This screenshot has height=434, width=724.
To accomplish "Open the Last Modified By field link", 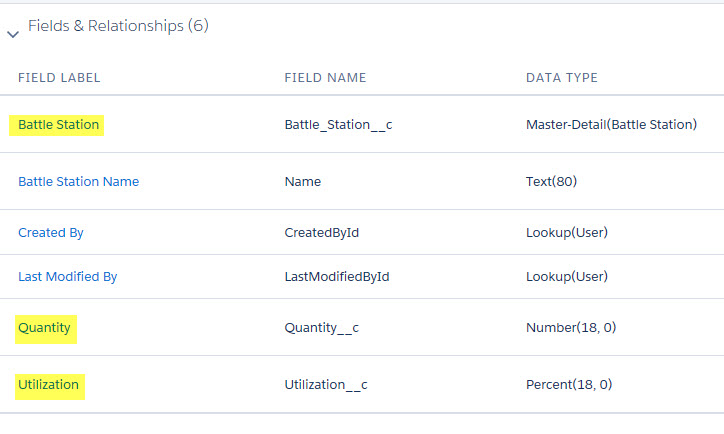I will click(x=67, y=277).
